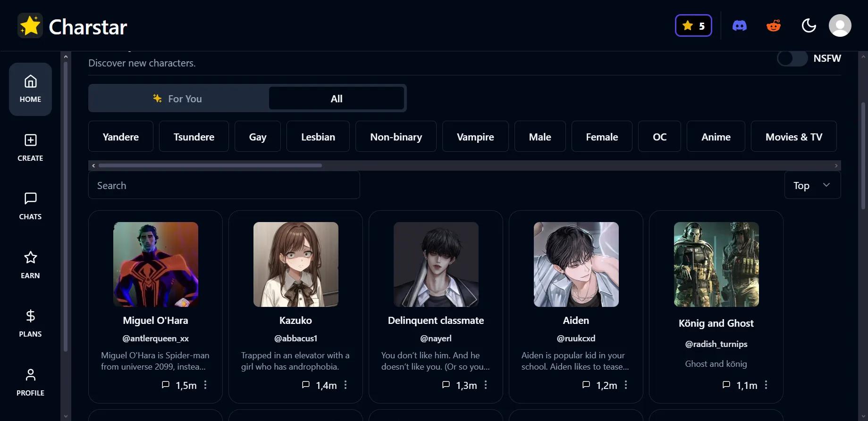This screenshot has width=868, height=421.
Task: Toggle the NSFW switch
Action: [x=792, y=58]
